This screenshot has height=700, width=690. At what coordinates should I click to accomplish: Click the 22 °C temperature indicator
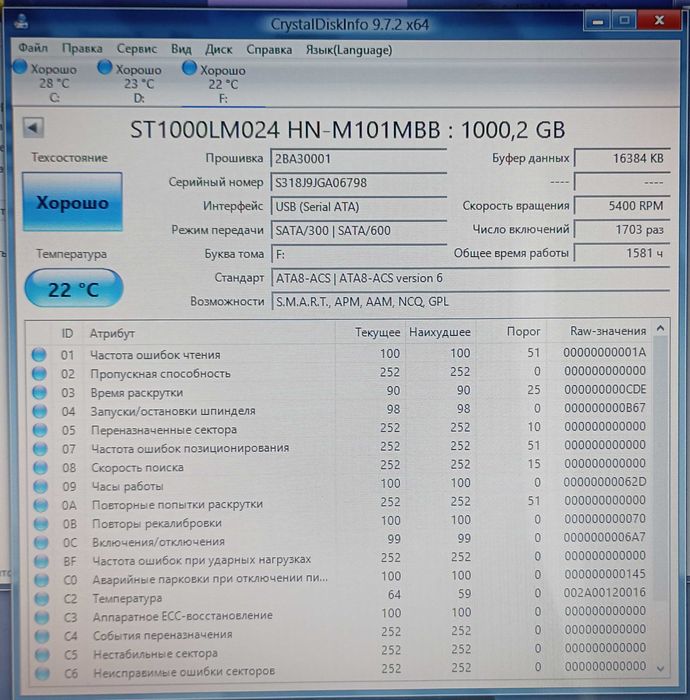pos(74,289)
